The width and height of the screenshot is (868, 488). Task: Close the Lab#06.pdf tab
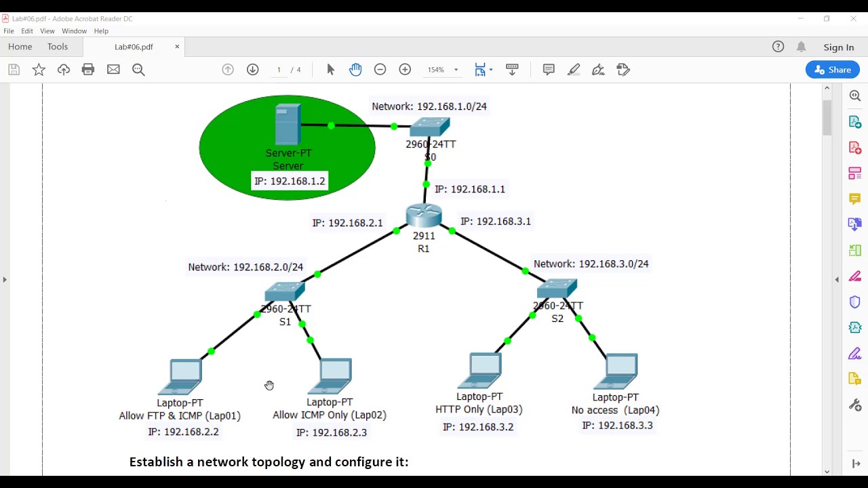(178, 47)
